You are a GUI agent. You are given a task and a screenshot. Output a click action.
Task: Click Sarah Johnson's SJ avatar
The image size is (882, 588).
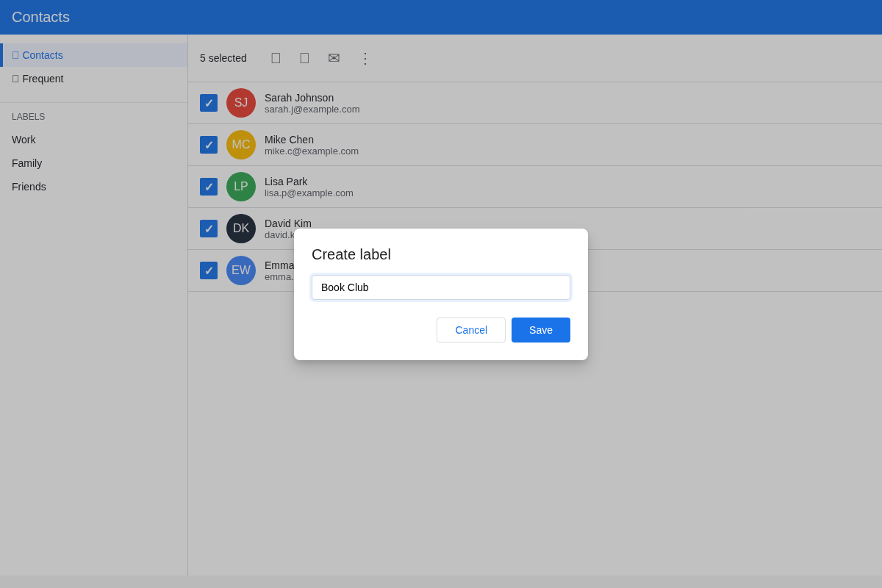tap(241, 103)
